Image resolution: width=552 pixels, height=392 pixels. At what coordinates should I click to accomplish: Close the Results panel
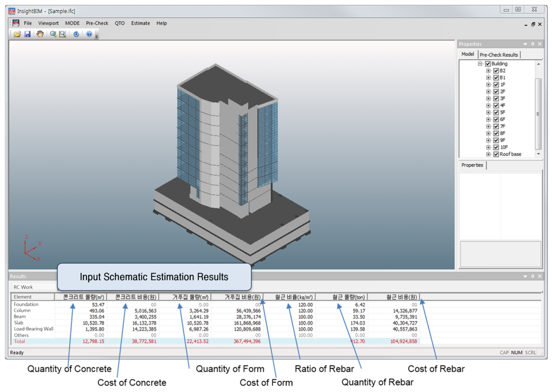point(540,276)
